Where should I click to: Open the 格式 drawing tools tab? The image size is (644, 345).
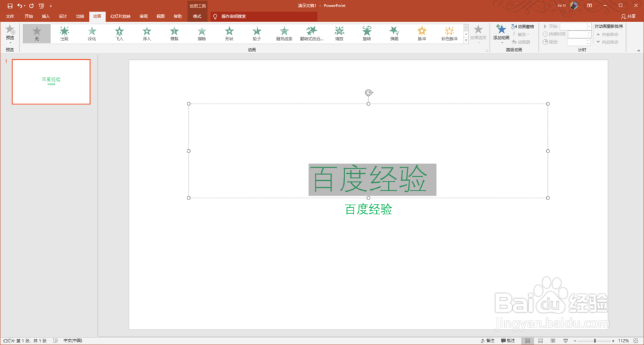tap(197, 17)
